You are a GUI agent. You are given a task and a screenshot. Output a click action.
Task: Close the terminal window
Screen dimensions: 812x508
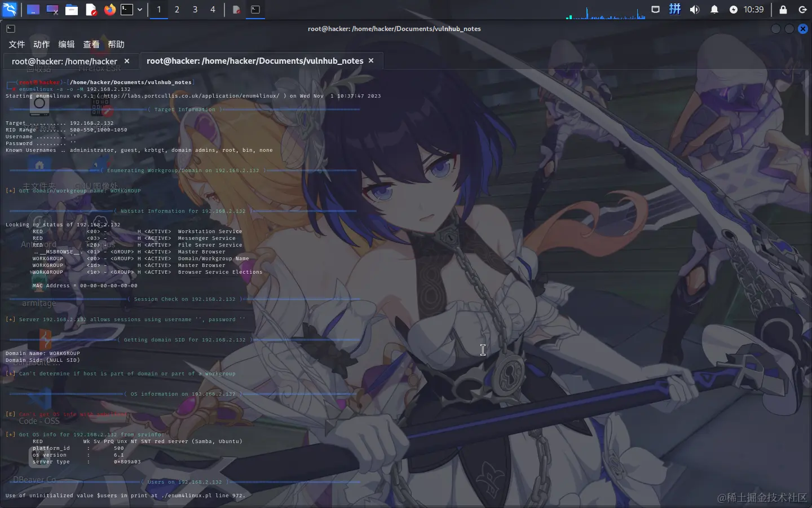click(803, 29)
